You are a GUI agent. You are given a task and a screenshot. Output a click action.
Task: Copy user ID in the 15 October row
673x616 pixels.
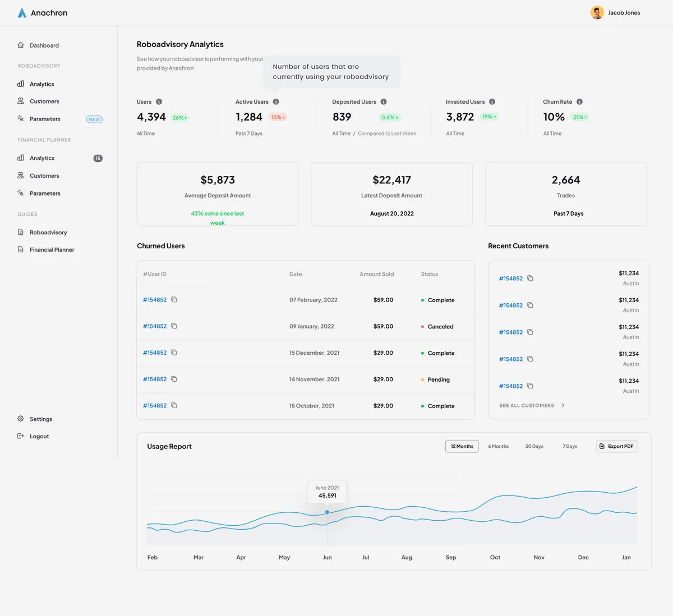coord(174,406)
